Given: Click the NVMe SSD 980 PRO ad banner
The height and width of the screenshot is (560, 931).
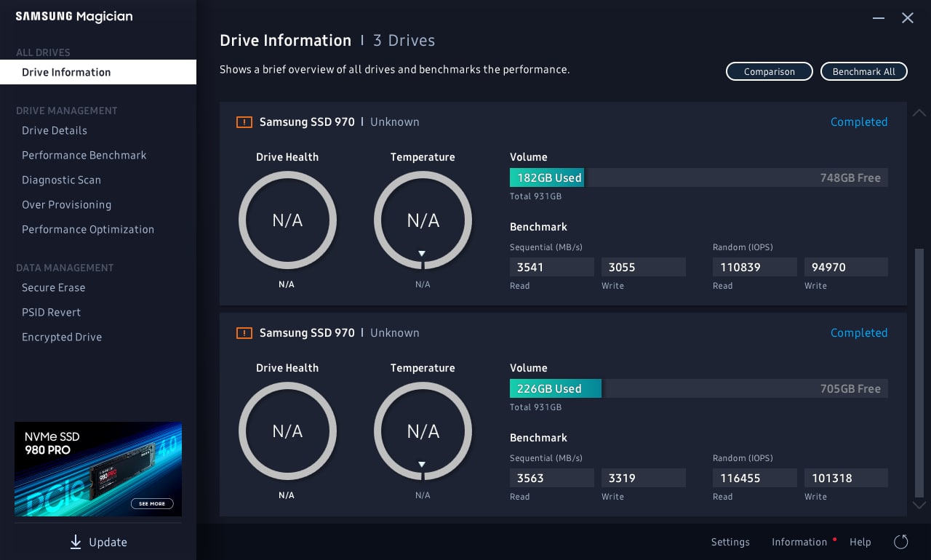Looking at the screenshot, I should 98,469.
